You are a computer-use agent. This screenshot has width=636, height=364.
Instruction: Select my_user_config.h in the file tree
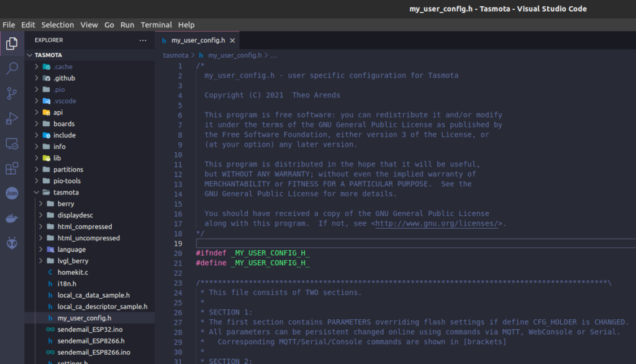(x=89, y=318)
